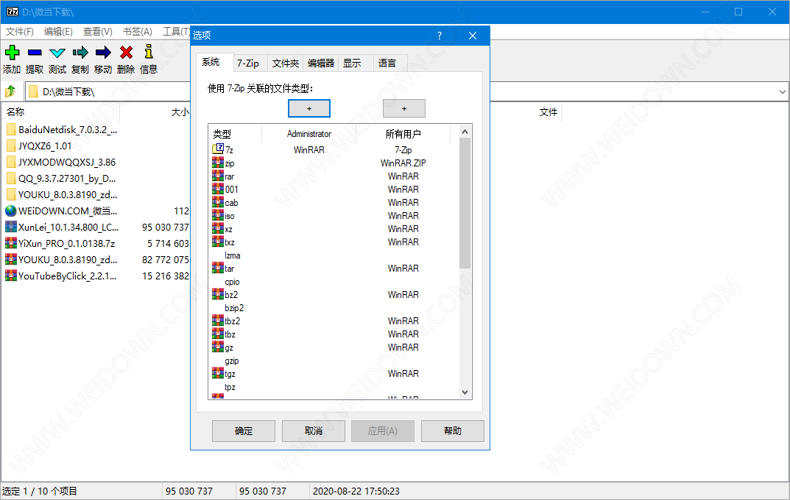Click the Extract (提取) minus icon

pyautogui.click(x=35, y=52)
